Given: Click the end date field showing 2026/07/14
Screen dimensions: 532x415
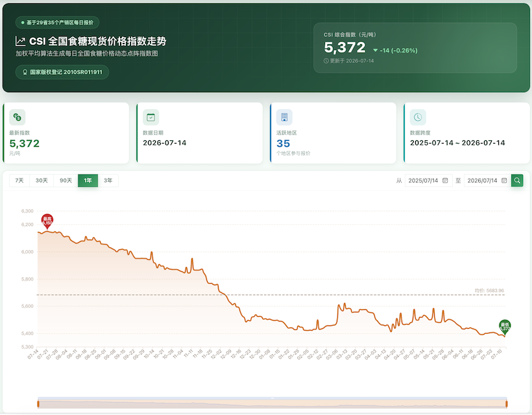Looking at the screenshot, I should (487, 181).
